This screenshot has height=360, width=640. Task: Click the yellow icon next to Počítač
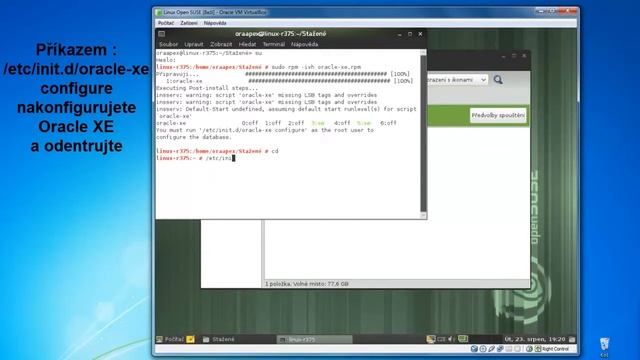coord(190,339)
